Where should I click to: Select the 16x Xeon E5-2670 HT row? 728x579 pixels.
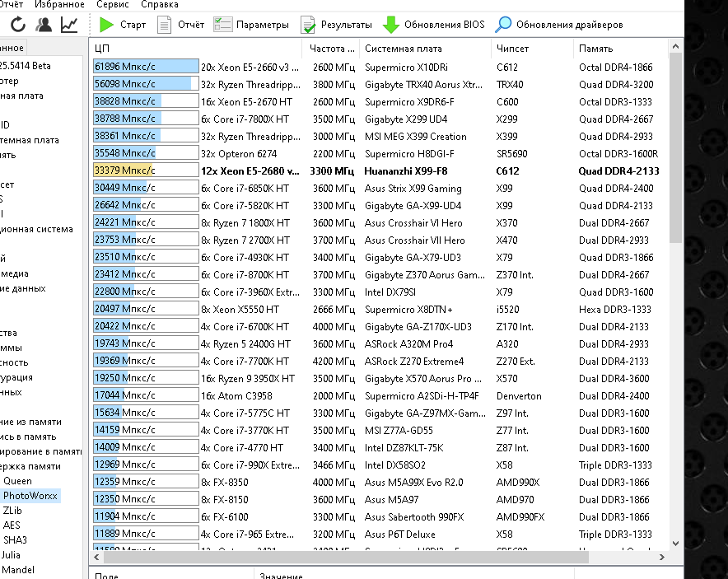click(x=378, y=101)
